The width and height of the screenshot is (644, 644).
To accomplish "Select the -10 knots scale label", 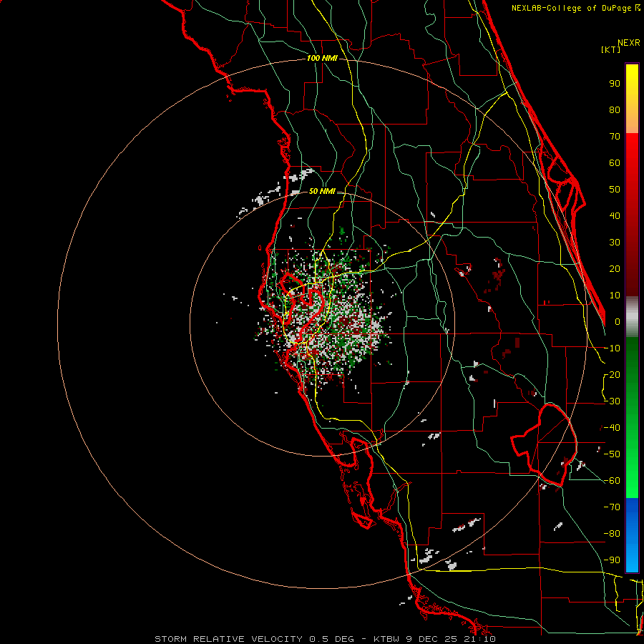I will (x=612, y=348).
